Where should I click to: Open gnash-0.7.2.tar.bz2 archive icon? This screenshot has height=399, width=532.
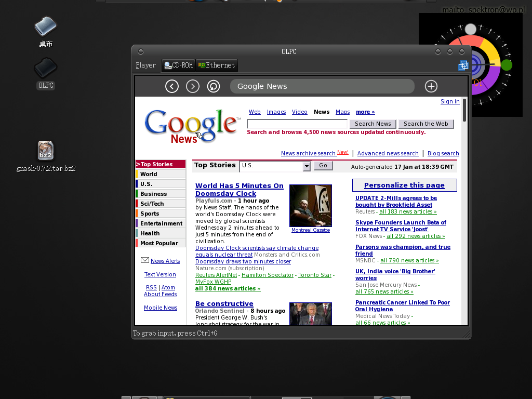click(x=46, y=156)
